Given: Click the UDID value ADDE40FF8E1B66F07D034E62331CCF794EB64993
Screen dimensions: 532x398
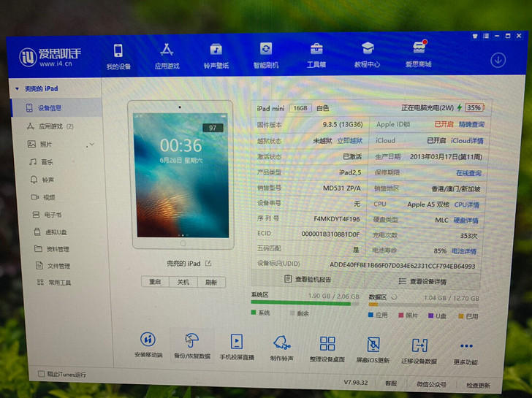Looking at the screenshot, I should pos(403,266).
